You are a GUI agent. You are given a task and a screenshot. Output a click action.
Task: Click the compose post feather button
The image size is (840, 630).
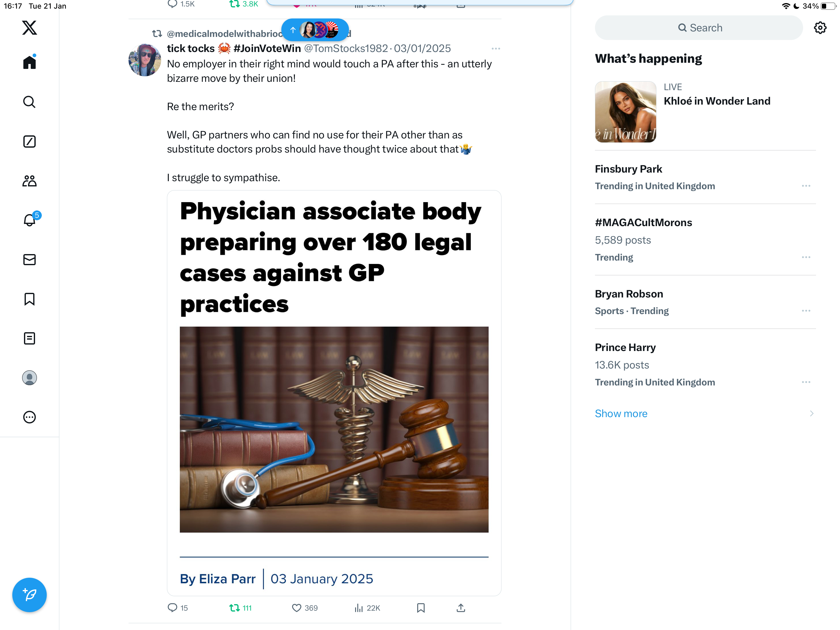pos(29,595)
